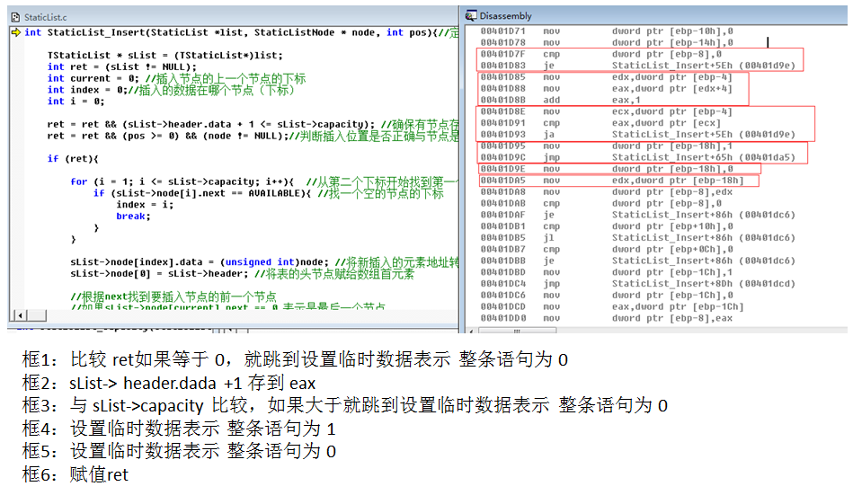Viewport: 853px width, 504px height.
Task: Click the comment line starting '//根据next找到要插入节点'
Action: click(x=173, y=296)
